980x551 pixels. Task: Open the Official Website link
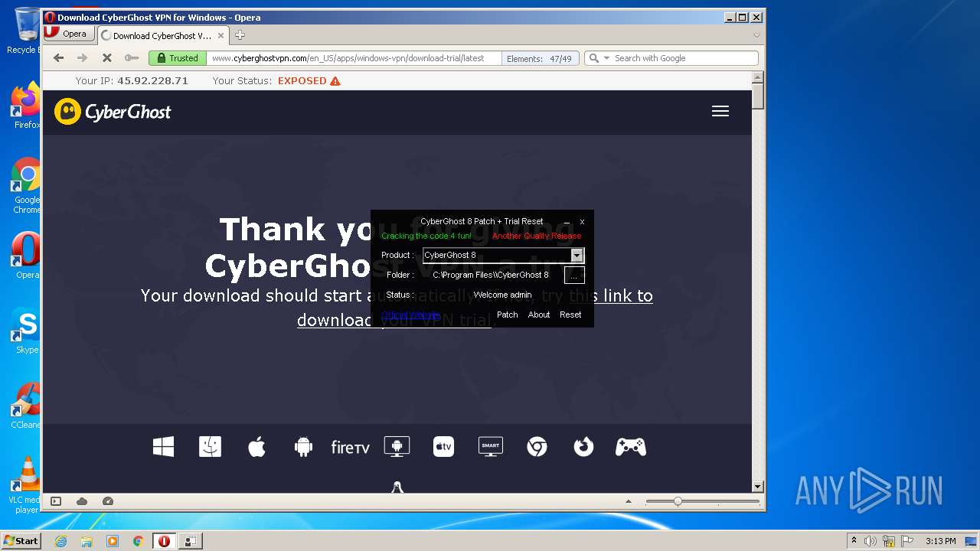(410, 315)
